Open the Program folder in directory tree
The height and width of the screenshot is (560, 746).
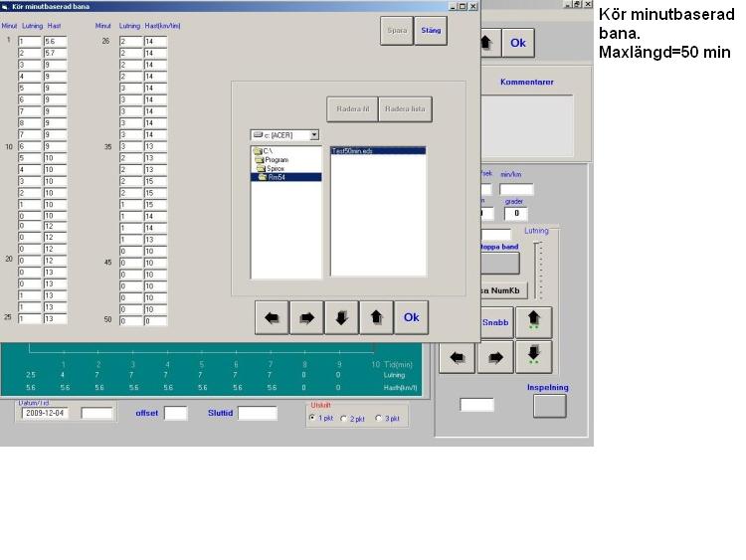click(276, 159)
